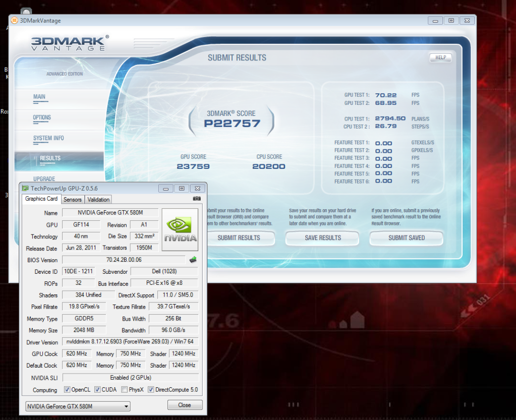
Task: Minimize the 3DMarkVantage window
Action: pyautogui.click(x=435, y=21)
